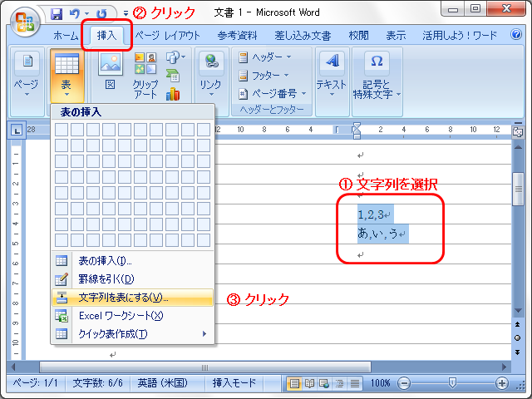The width and height of the screenshot is (532, 399).
Task: Select 文字列を表にする menu item
Action: click(123, 297)
